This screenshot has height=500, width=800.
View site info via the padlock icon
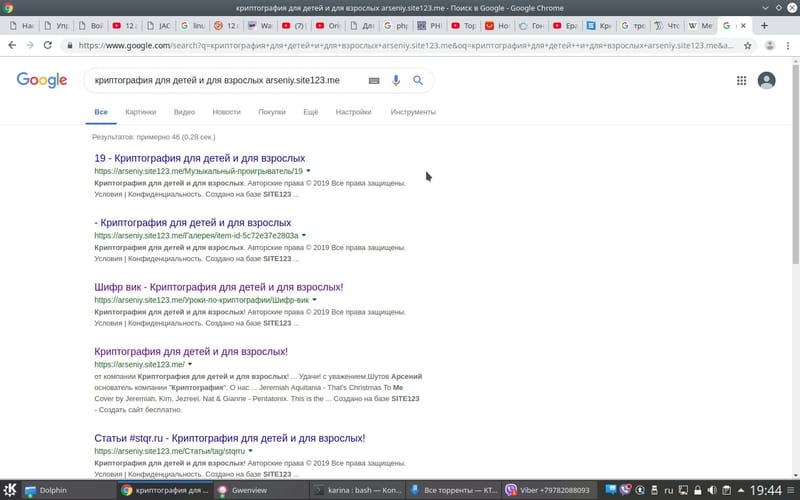70,45
